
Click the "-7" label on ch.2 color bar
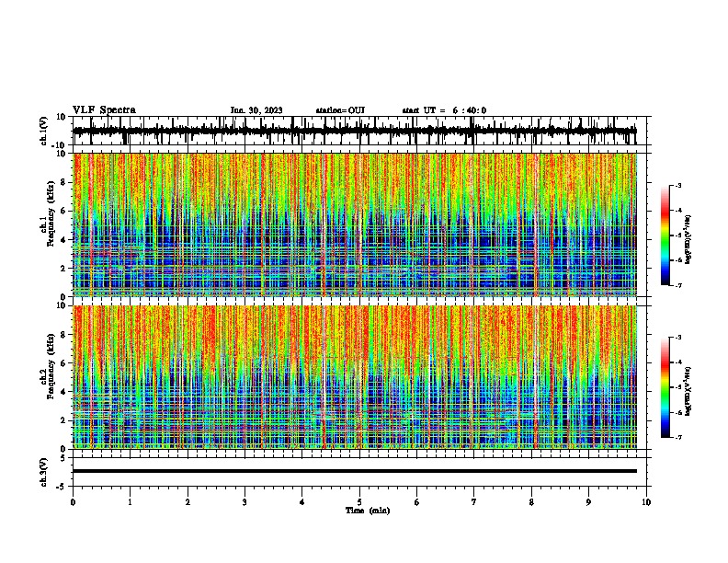coord(678,437)
